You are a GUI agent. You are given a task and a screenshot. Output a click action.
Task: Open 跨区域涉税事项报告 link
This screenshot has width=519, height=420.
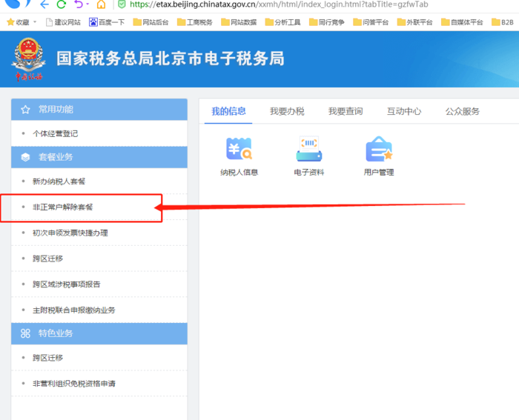pyautogui.click(x=66, y=284)
